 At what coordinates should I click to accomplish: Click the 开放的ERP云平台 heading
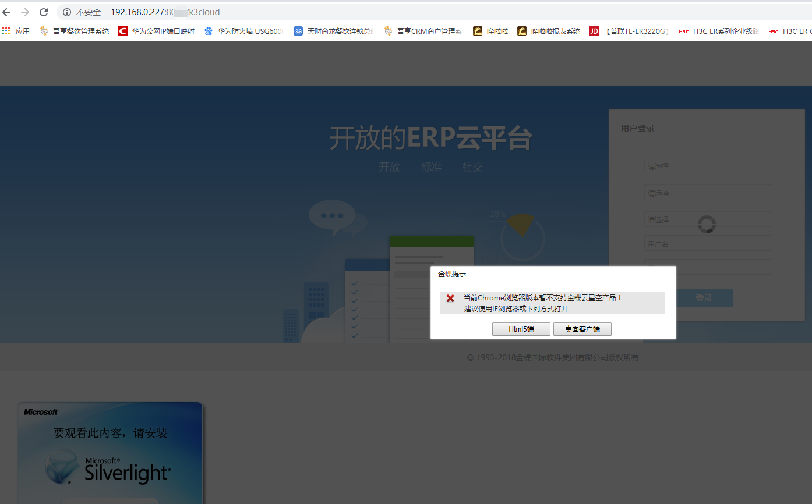point(431,138)
